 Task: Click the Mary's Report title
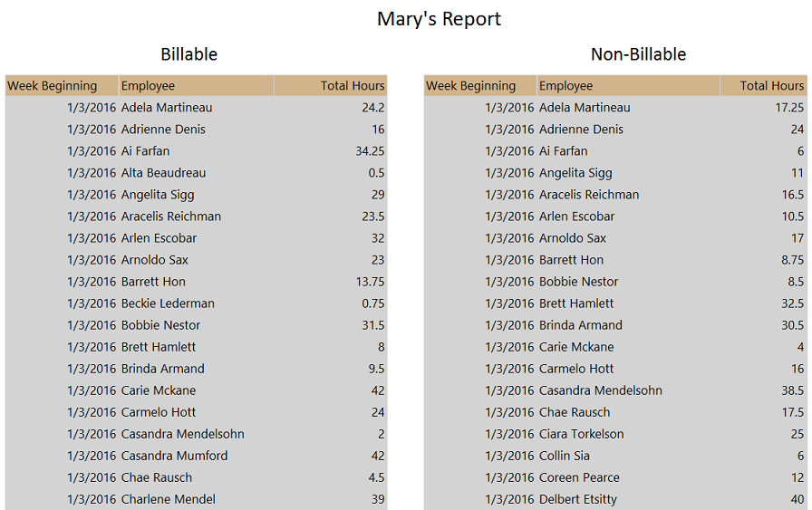439,19
